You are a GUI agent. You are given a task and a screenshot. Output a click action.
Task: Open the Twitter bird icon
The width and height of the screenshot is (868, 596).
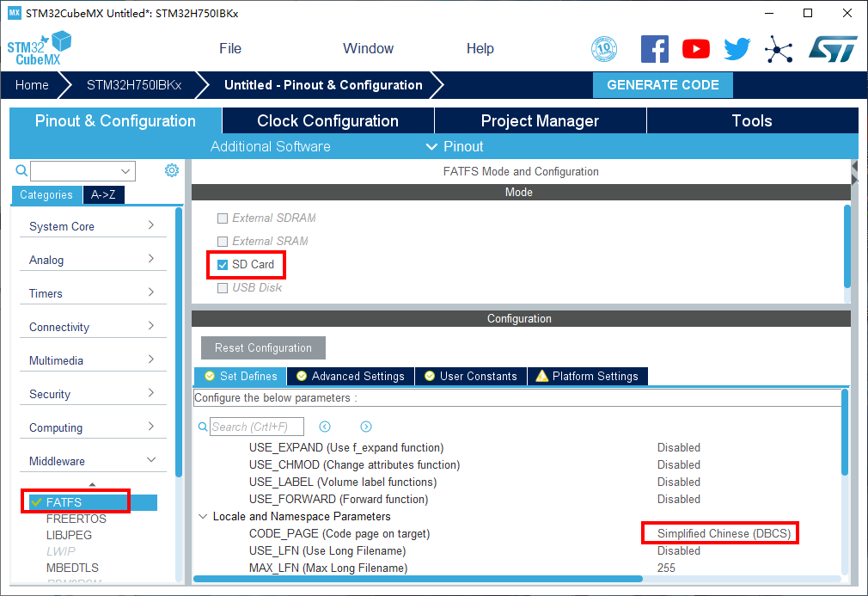(x=737, y=49)
